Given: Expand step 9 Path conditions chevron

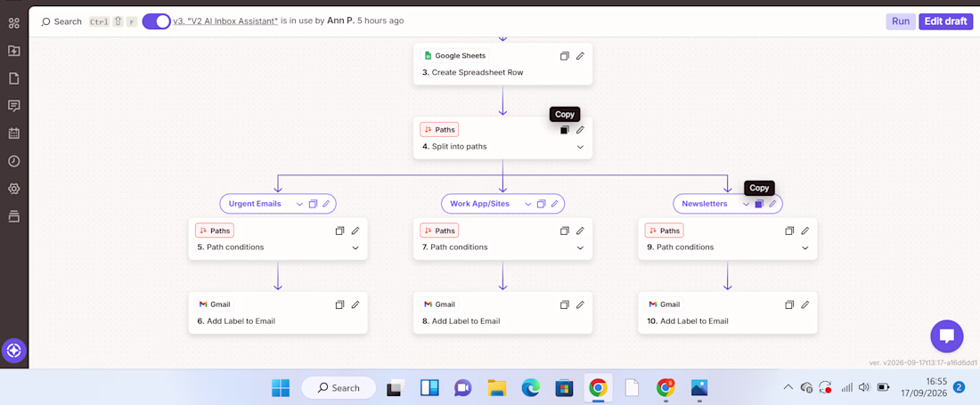Looking at the screenshot, I should (805, 247).
